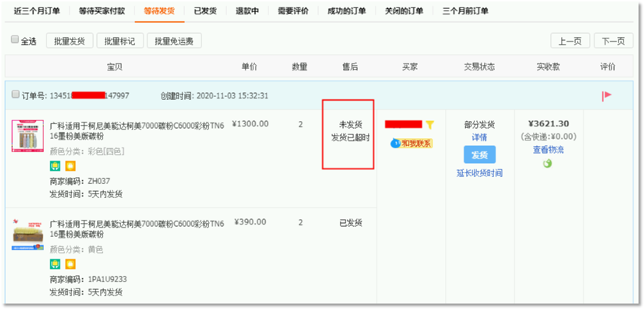The width and height of the screenshot is (644, 309).
Task: Click the 交易状态 column header
Action: point(480,67)
